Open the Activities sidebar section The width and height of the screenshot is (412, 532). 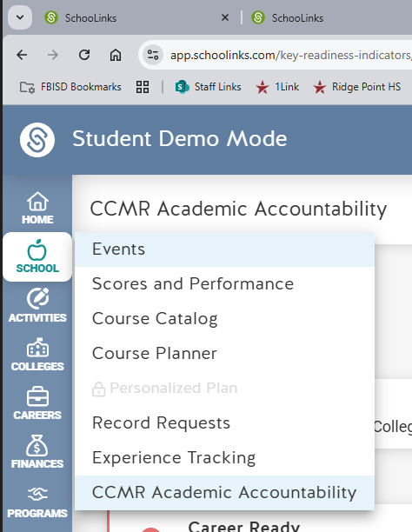pyautogui.click(x=37, y=306)
